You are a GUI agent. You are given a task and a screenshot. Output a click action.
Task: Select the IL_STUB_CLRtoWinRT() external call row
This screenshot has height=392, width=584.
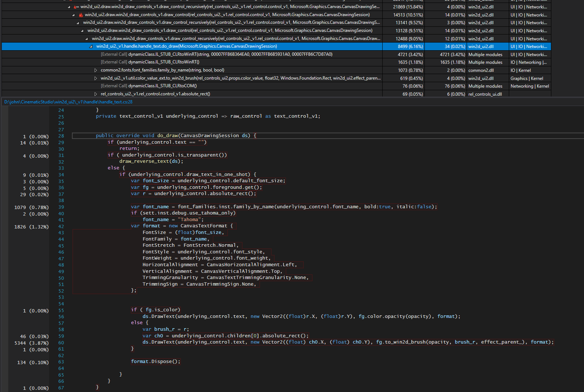276,62
